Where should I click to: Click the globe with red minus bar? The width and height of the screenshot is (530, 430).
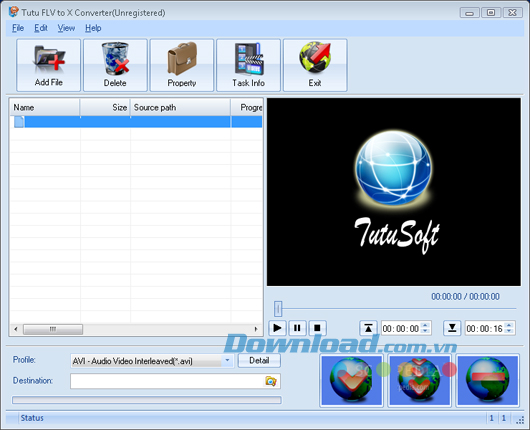[x=487, y=380]
